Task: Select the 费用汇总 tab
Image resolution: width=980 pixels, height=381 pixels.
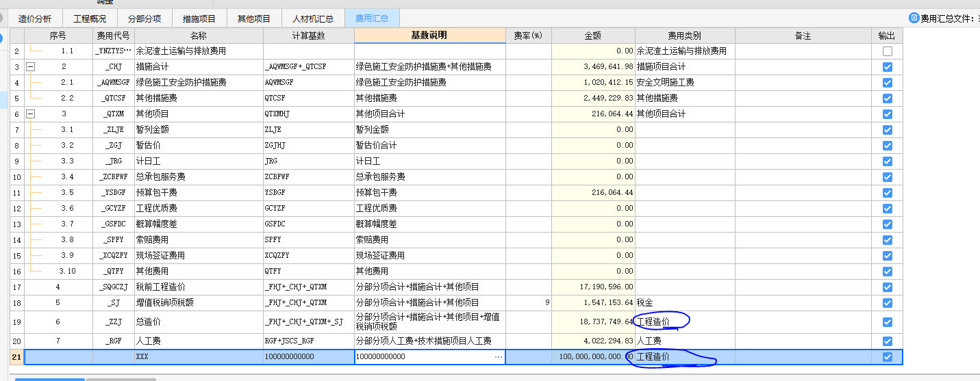Action: coord(373,18)
